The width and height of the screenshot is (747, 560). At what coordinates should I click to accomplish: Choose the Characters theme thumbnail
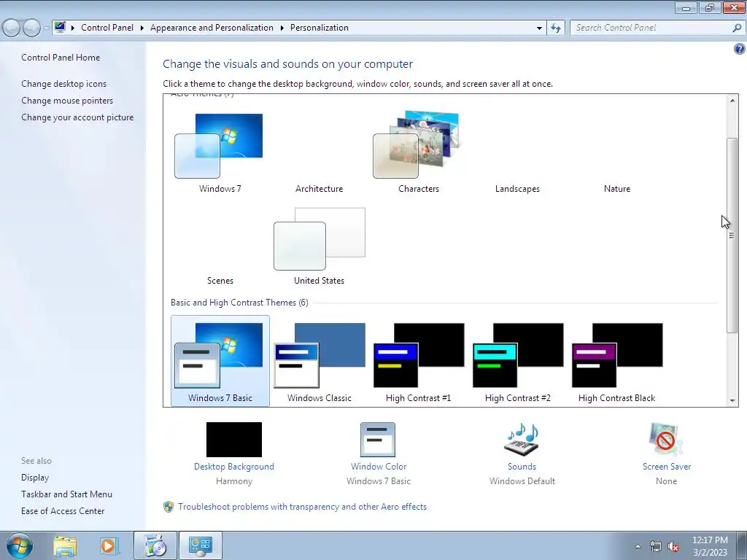tap(417, 145)
